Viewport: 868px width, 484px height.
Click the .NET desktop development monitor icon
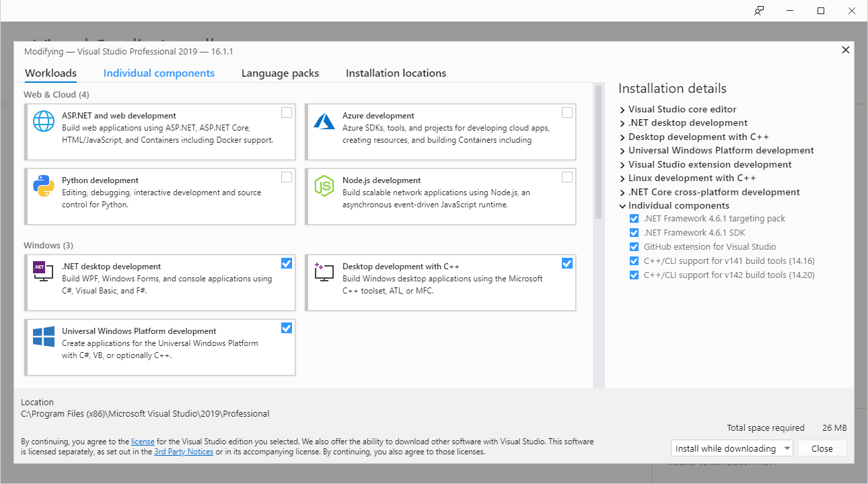coord(44,271)
